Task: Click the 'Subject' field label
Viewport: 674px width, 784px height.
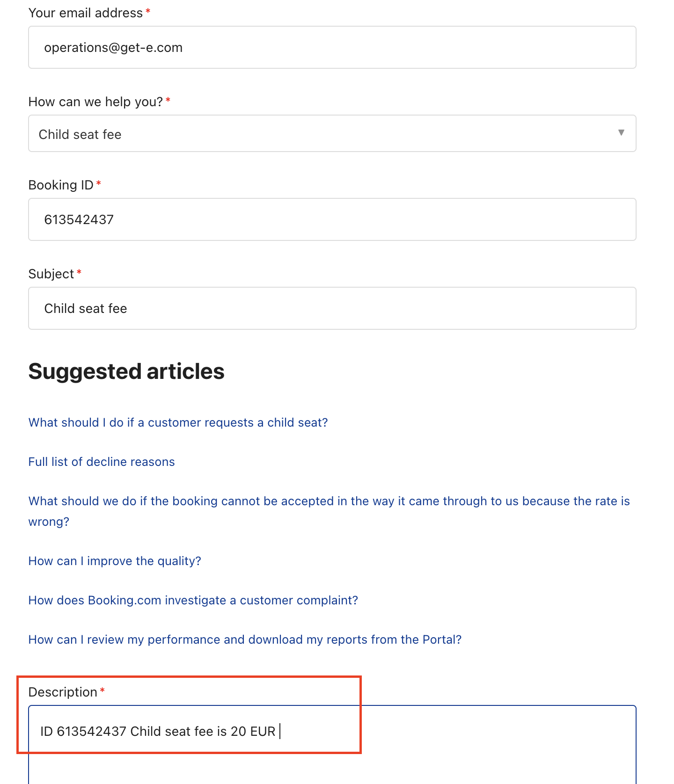Action: coord(51,274)
